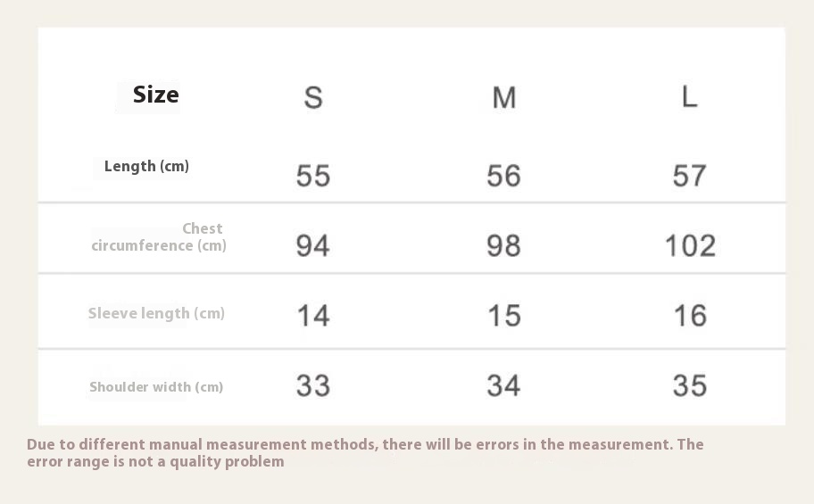Click chest value 94 for size S
Viewport: 814px width, 504px height.
coord(312,246)
